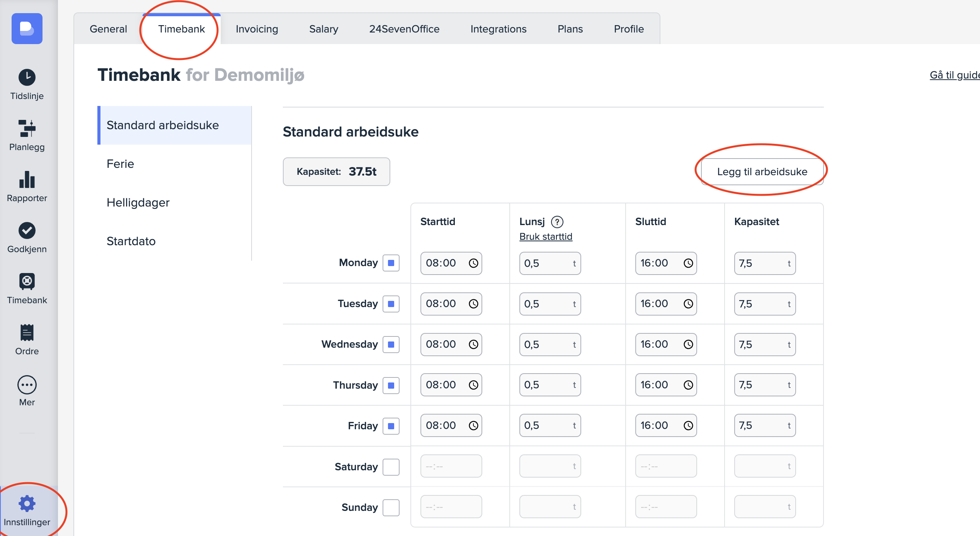This screenshot has width=980, height=536.
Task: Click the Bruk starttid link
Action: tap(546, 237)
